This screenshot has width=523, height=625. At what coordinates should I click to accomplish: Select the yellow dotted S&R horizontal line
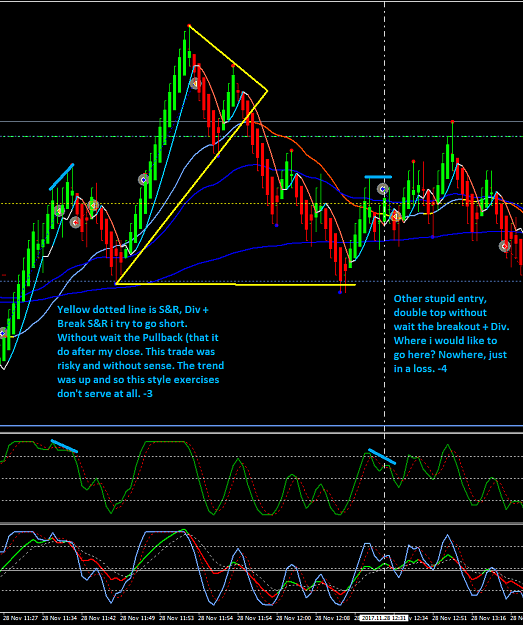[x=262, y=204]
